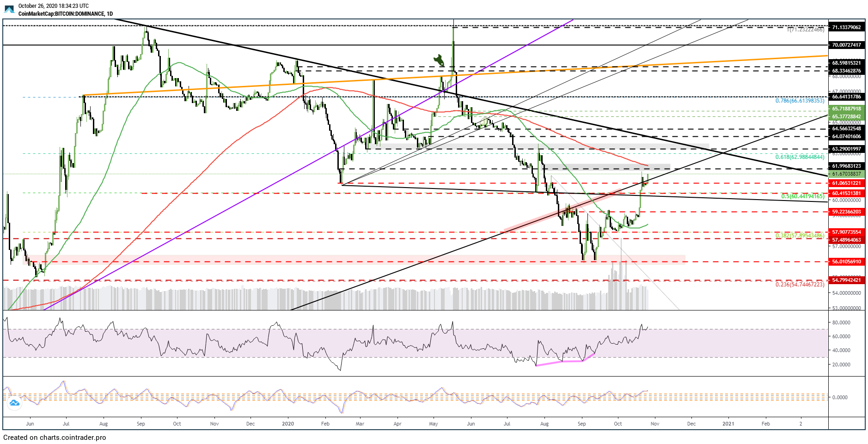Click the blue cloud icon in the oscillator pane
868x444 pixels.
(14, 403)
